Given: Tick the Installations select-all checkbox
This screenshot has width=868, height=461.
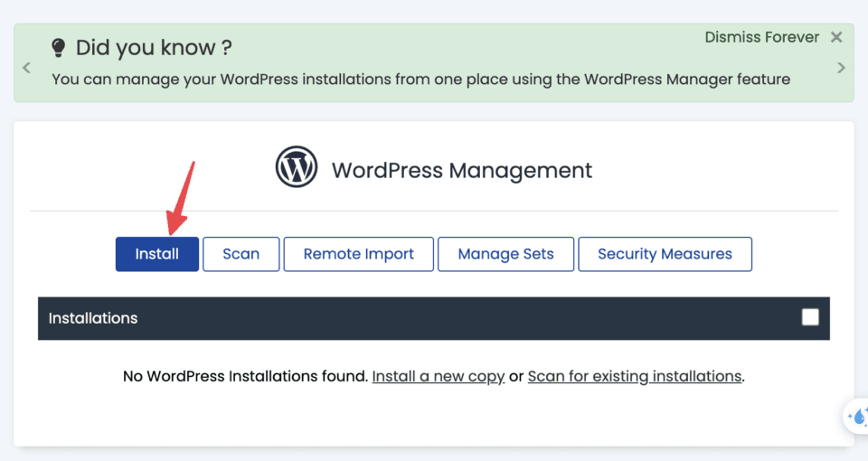Looking at the screenshot, I should tap(810, 317).
